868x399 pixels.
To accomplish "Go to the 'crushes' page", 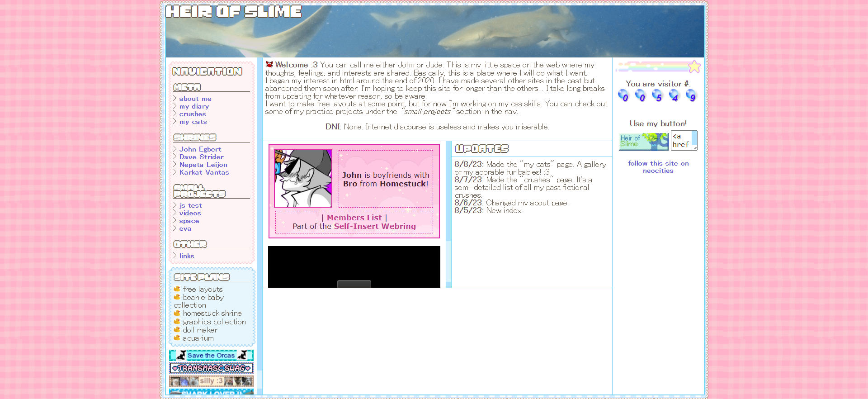I will coord(193,114).
